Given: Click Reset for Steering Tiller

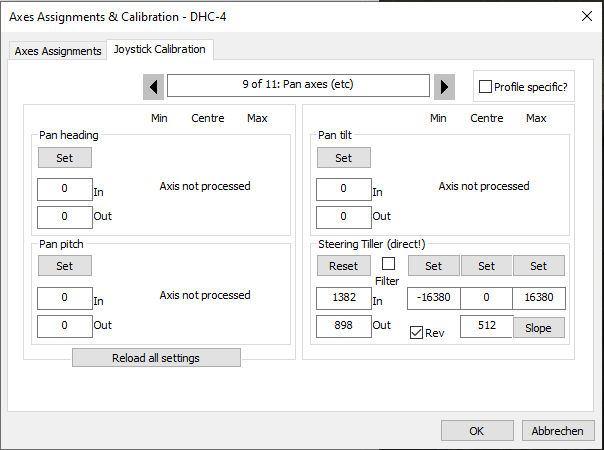Looking at the screenshot, I should (343, 266).
